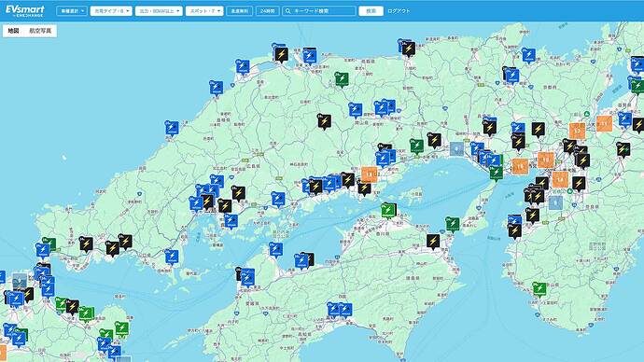Viewport: 644px width, 362px height.
Task: Select the blue charger marker at Kure
Action: (231, 222)
